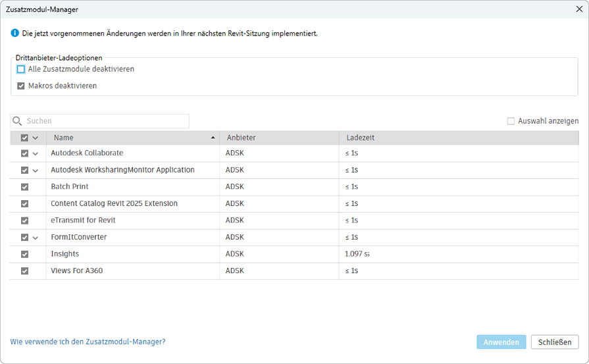
Task: Click the search magnifier icon
Action: [x=17, y=121]
